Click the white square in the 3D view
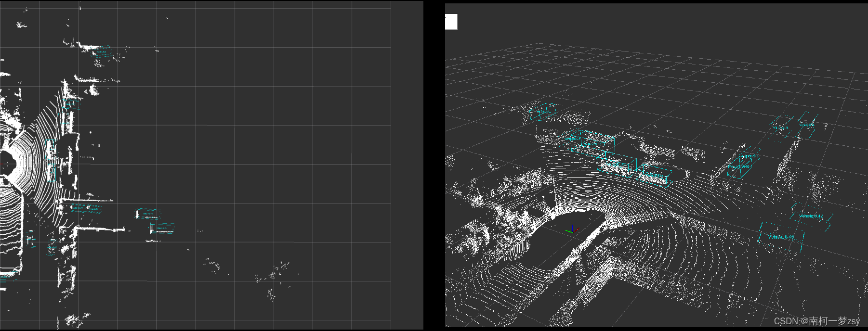868x331 pixels. pyautogui.click(x=451, y=22)
